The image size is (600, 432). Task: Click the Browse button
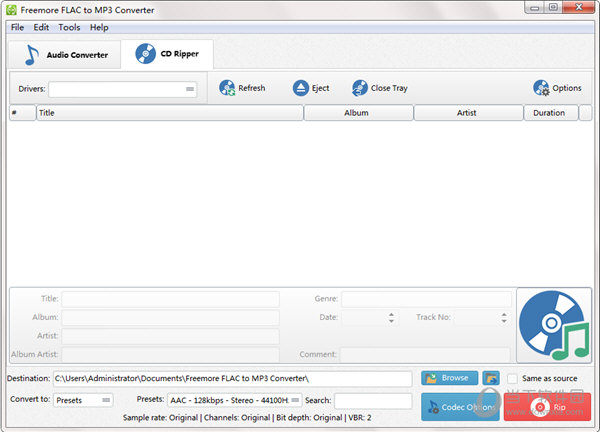(x=450, y=378)
